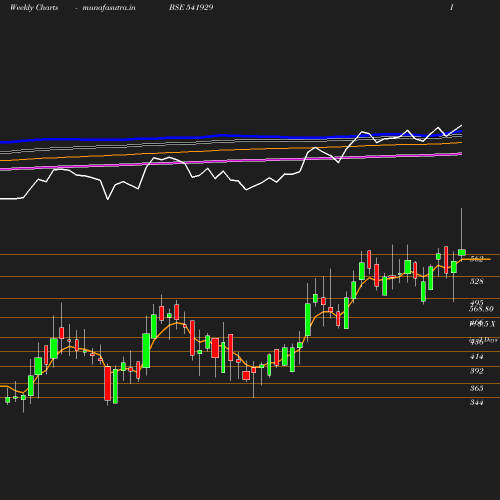500x500 pixels.
Task: Click the 'Weekly Charts' title text
Action: click(x=34, y=7)
